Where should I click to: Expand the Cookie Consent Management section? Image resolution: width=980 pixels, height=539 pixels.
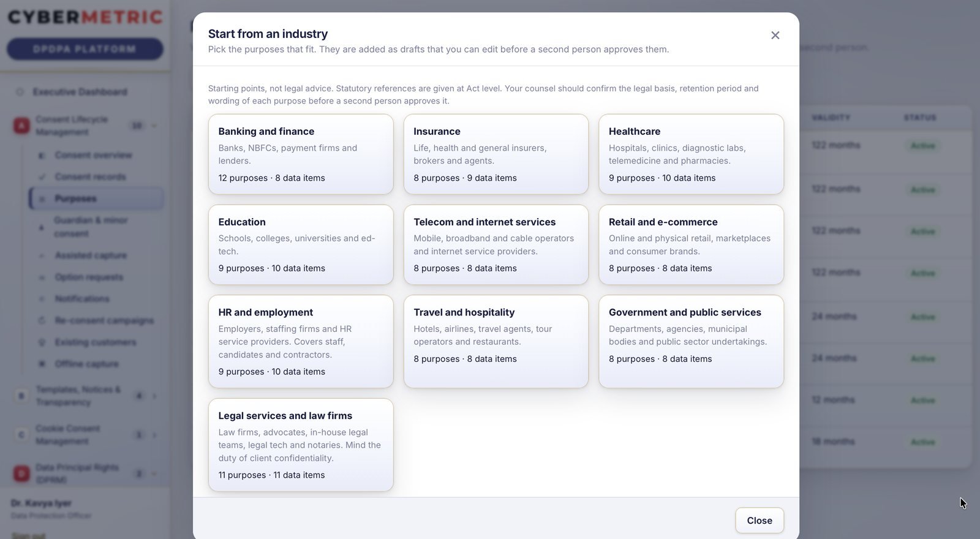coord(154,435)
